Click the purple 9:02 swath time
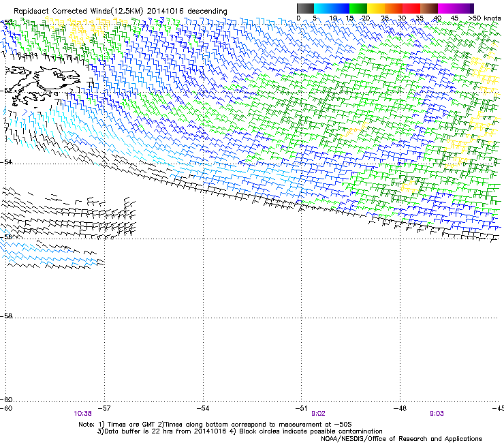 coord(318,414)
